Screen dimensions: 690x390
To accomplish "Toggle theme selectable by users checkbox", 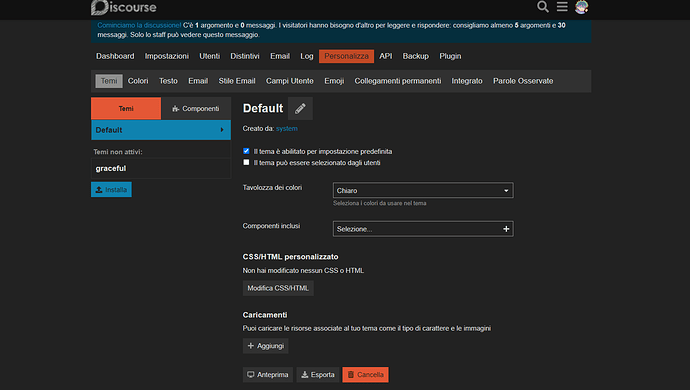I will (246, 162).
